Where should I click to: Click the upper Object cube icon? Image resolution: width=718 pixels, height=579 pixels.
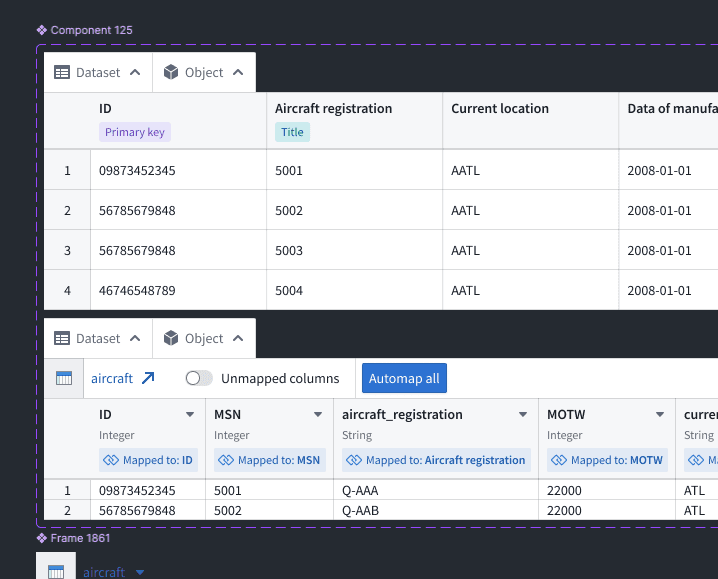click(171, 72)
